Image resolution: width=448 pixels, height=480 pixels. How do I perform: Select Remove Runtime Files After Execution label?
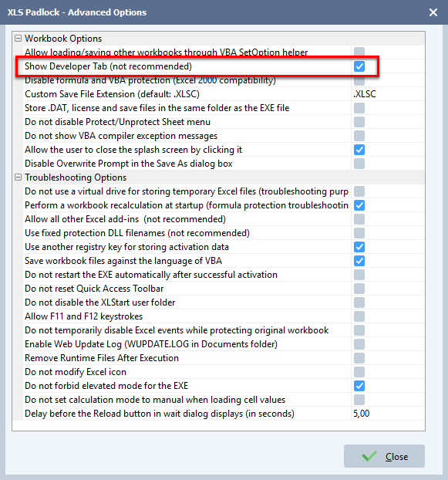pos(102,358)
